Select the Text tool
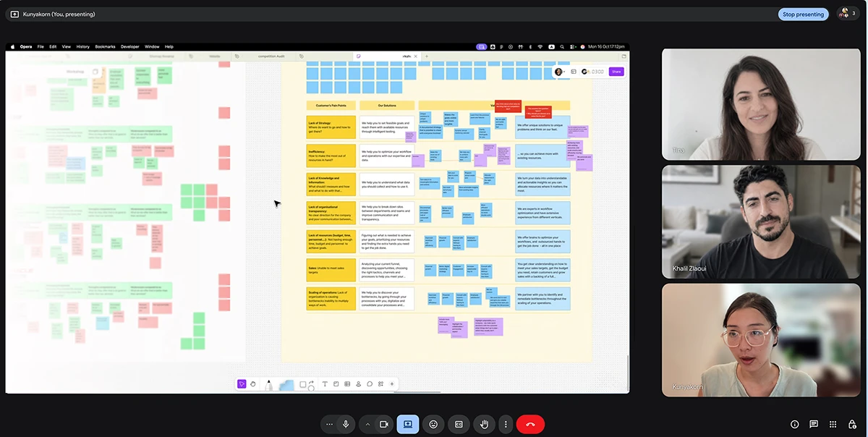 325,384
